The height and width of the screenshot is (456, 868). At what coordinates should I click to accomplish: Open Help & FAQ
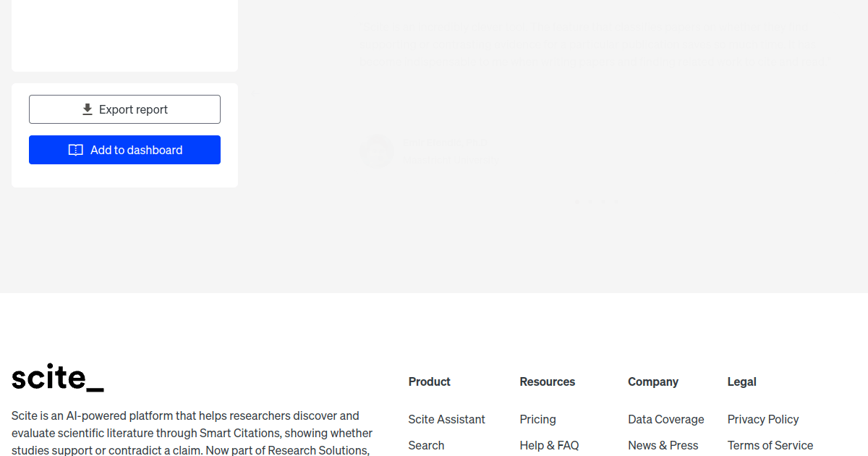point(549,445)
